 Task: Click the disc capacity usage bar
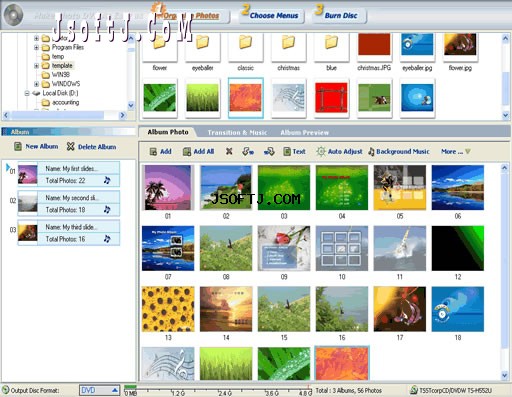(218, 390)
